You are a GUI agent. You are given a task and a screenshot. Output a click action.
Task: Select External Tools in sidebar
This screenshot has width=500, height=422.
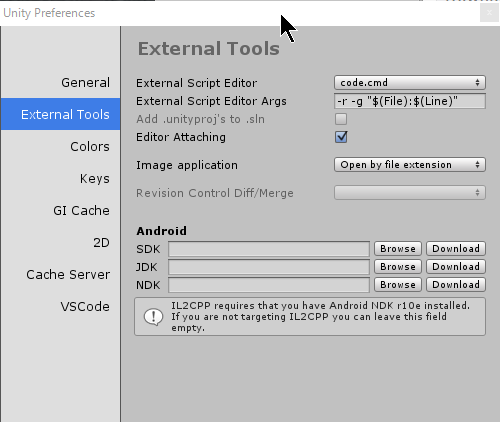tap(60, 114)
